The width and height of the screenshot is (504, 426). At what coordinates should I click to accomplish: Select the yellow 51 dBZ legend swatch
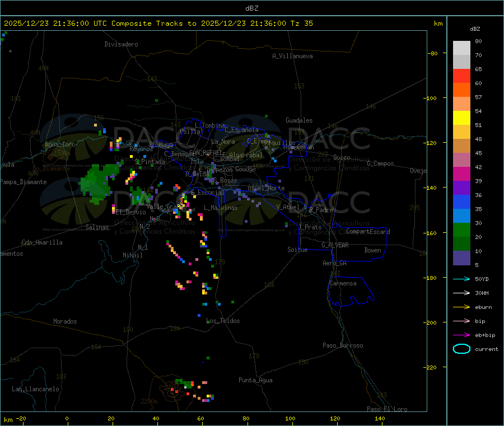click(461, 118)
